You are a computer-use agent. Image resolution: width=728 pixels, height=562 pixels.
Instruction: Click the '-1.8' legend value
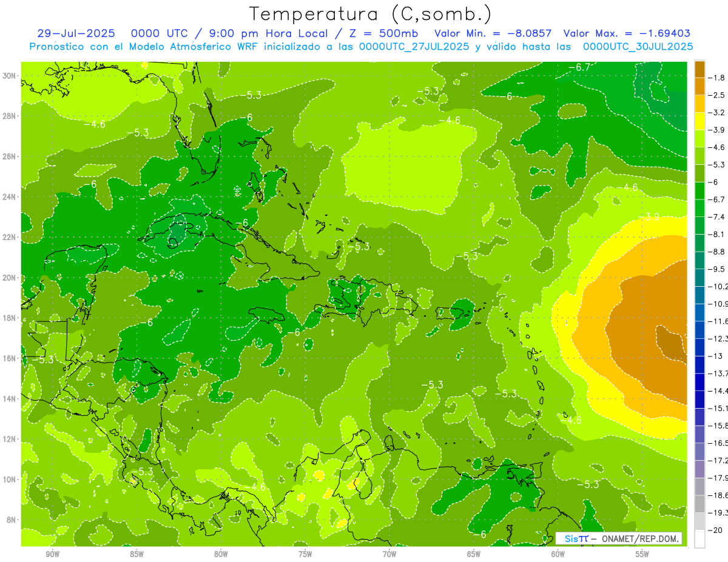[716, 78]
